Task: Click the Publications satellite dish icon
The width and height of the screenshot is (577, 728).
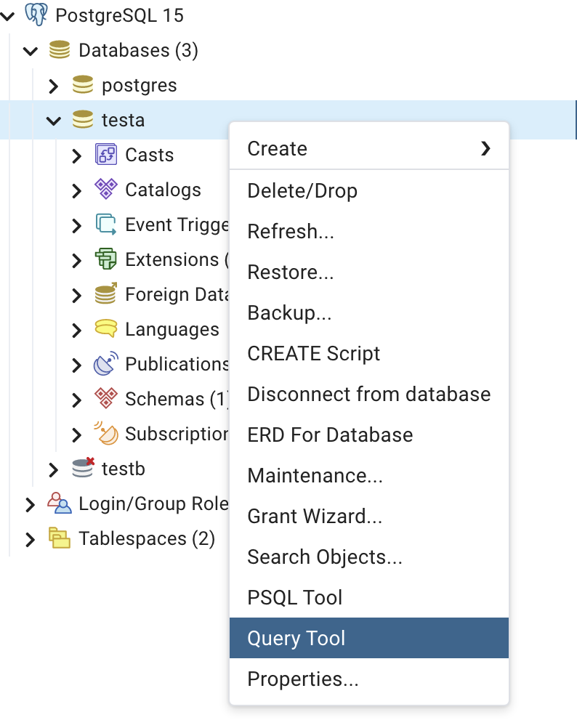Action: pyautogui.click(x=106, y=364)
